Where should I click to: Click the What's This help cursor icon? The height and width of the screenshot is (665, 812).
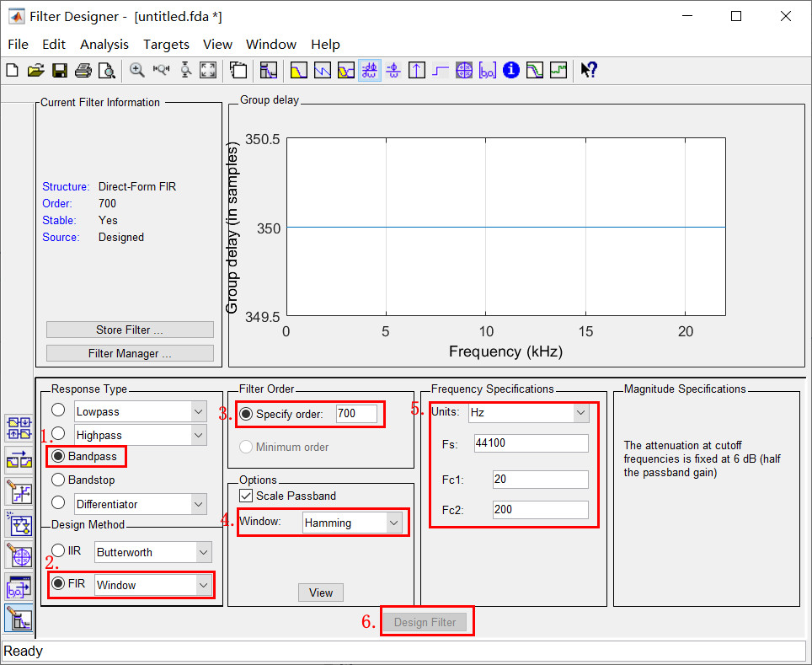pyautogui.click(x=589, y=70)
